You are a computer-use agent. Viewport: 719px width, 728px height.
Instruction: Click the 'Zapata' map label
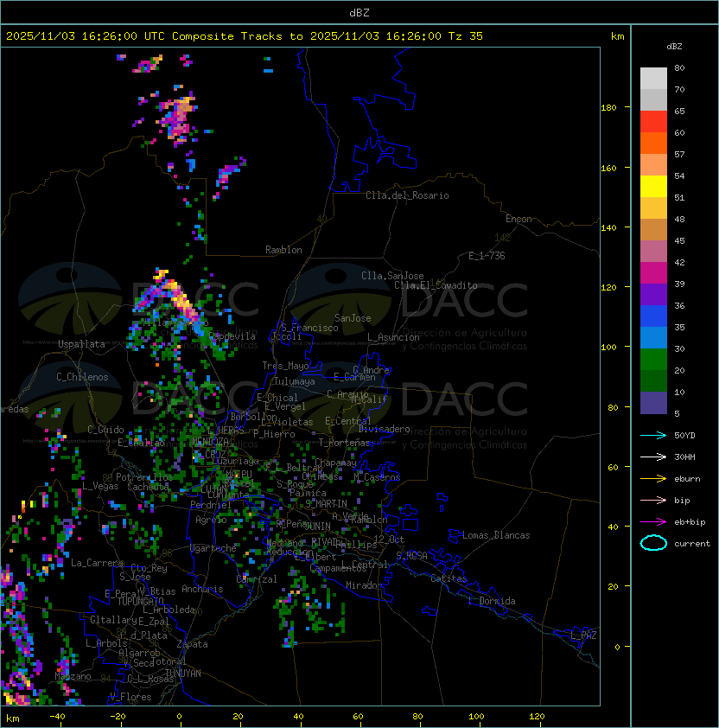192,644
